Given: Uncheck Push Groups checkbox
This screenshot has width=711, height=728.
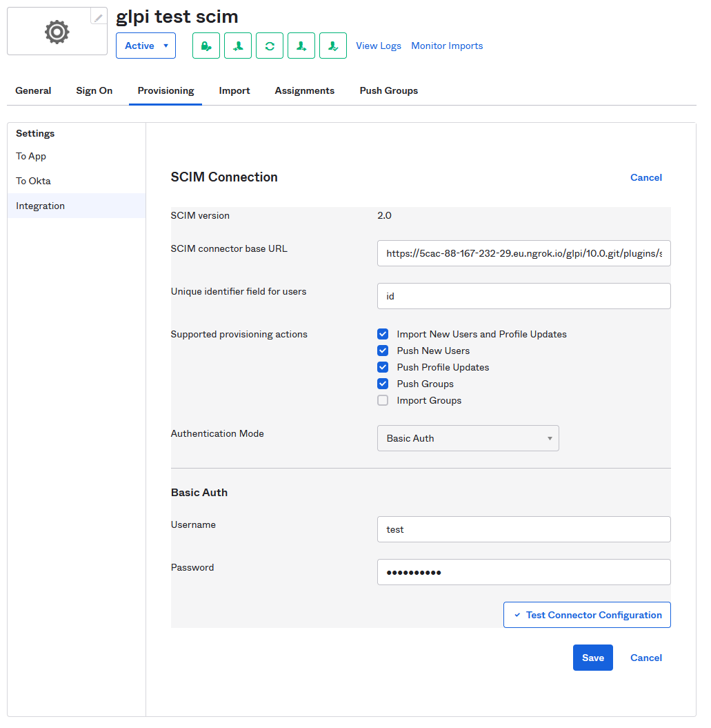Looking at the screenshot, I should coord(383,384).
